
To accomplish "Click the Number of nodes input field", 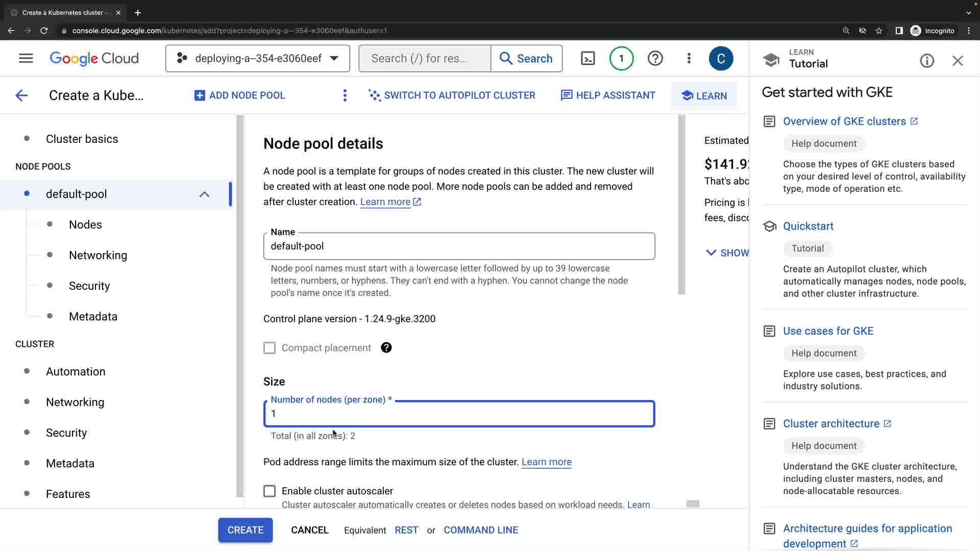I will pyautogui.click(x=458, y=414).
